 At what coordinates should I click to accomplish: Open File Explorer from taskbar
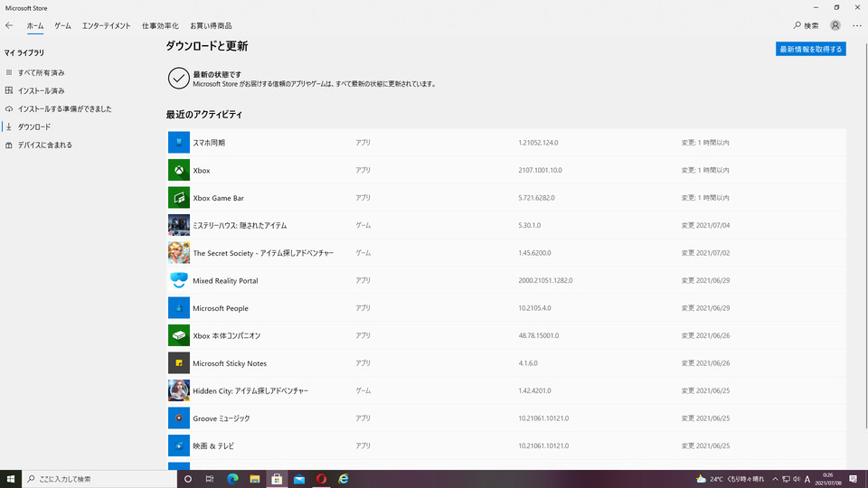click(x=255, y=479)
